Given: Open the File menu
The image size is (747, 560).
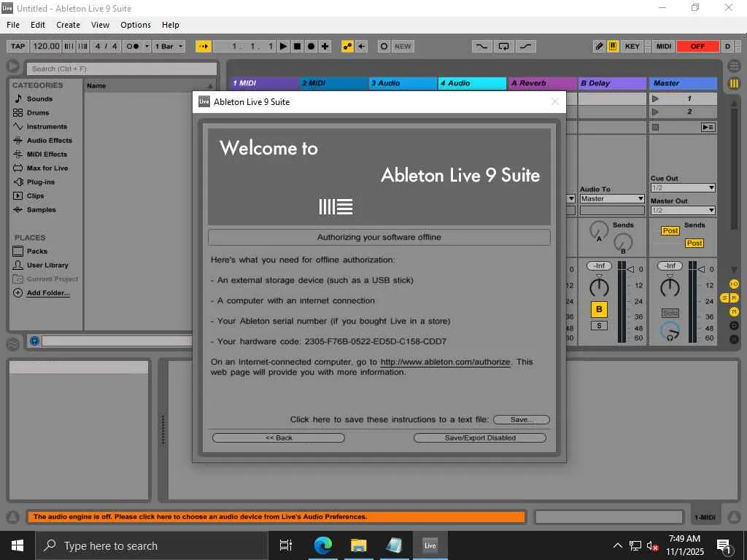Looking at the screenshot, I should [13, 25].
